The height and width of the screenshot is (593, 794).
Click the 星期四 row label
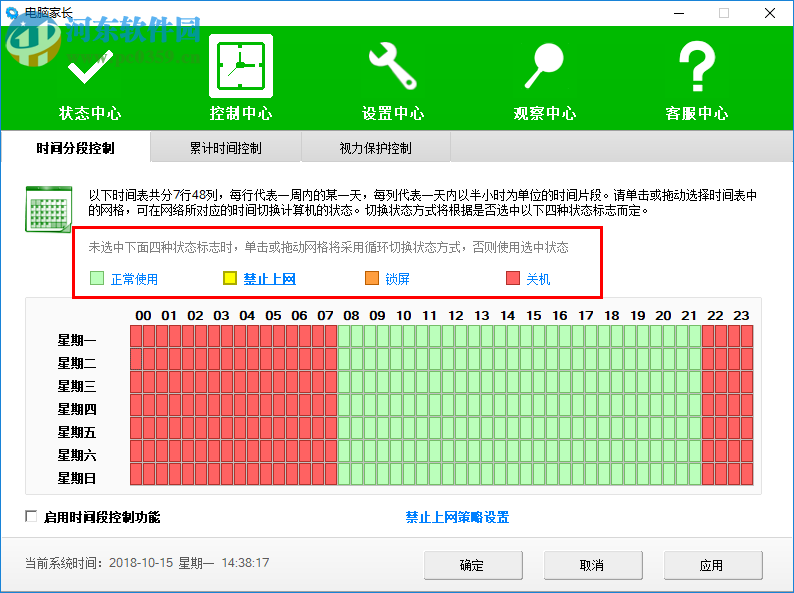pos(76,409)
